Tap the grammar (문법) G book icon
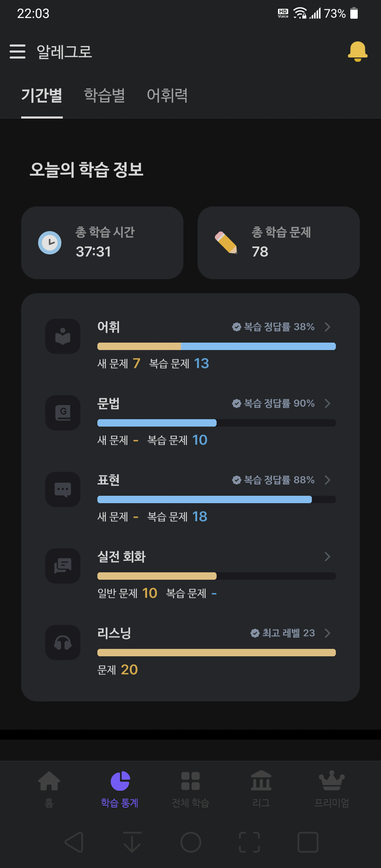 click(x=63, y=413)
